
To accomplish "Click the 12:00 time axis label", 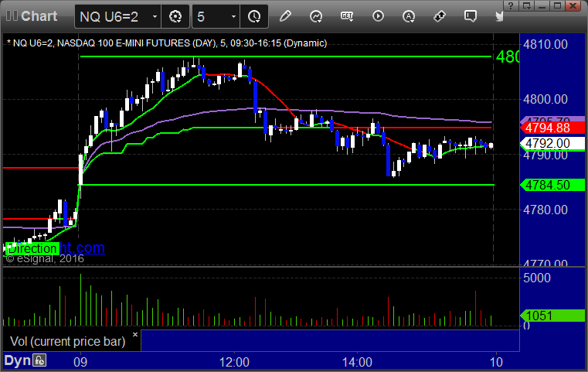I will 234,362.
